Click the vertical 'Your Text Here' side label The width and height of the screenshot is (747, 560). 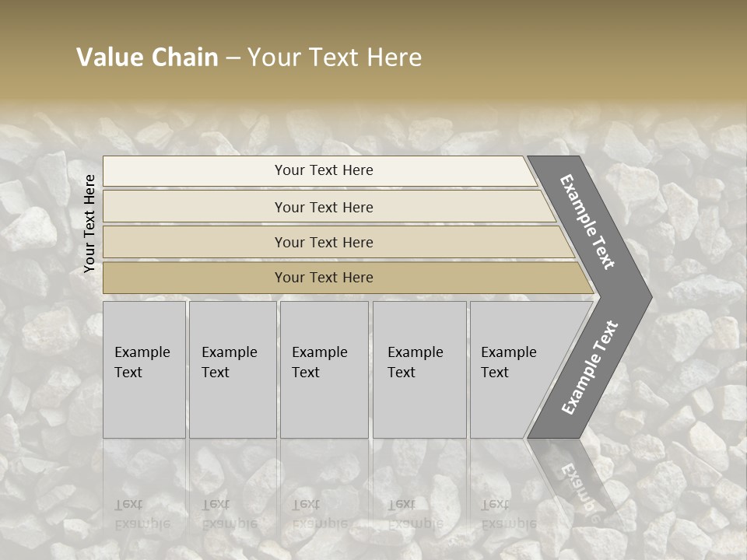pyautogui.click(x=89, y=223)
